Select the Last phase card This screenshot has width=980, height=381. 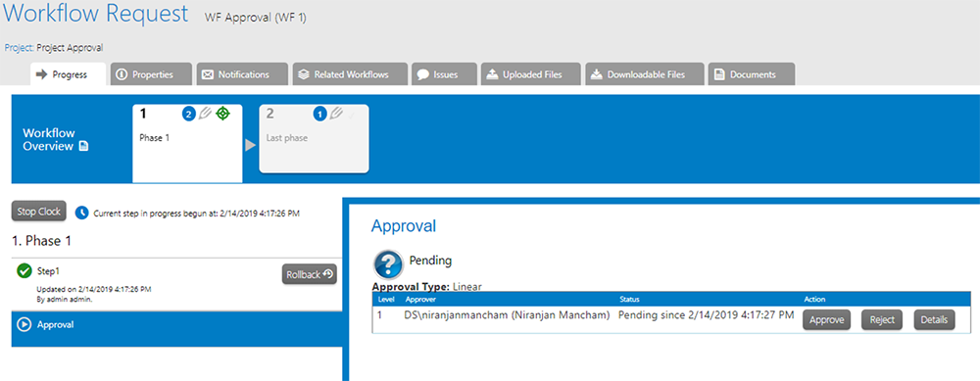coord(314,139)
